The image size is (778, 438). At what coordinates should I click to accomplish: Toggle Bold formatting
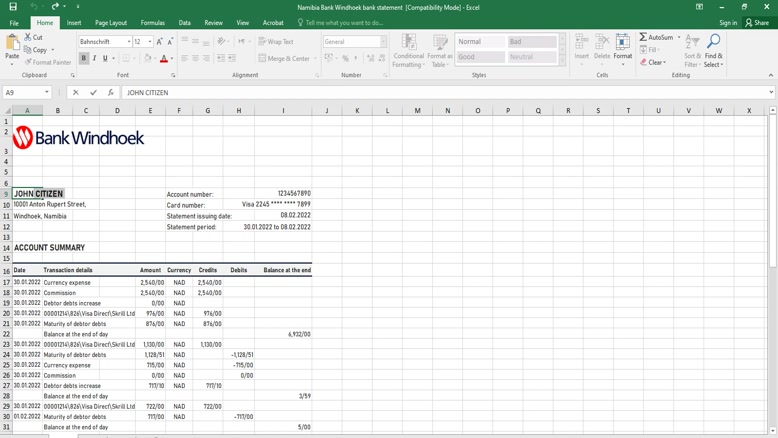point(83,59)
